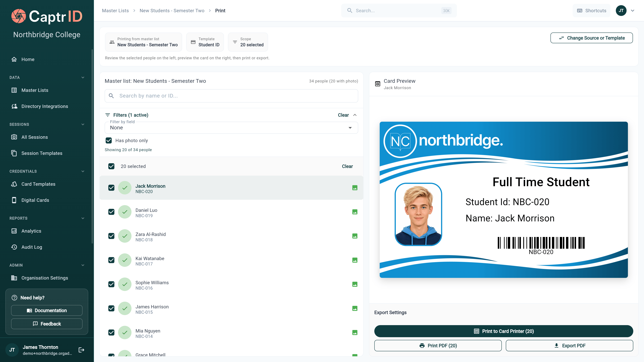Uncheck Daniel Luo
Screen dimensions: 644x362
pyautogui.click(x=111, y=212)
